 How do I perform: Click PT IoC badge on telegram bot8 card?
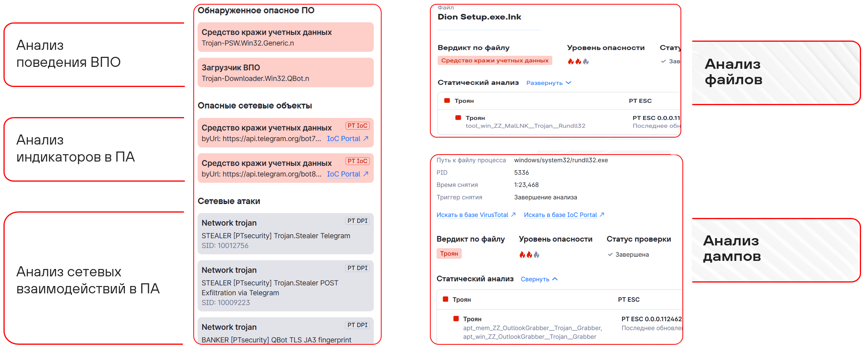[357, 161]
